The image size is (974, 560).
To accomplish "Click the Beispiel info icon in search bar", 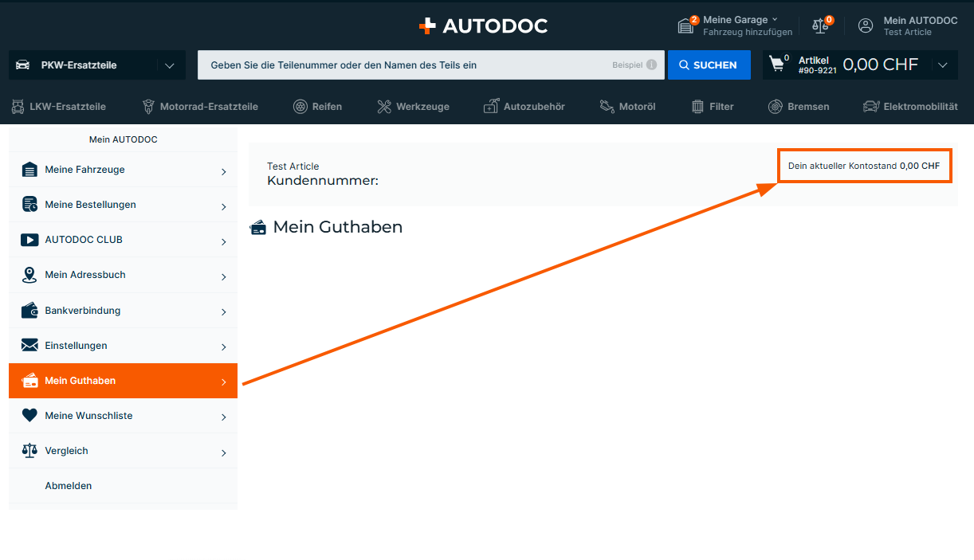I will [x=651, y=65].
